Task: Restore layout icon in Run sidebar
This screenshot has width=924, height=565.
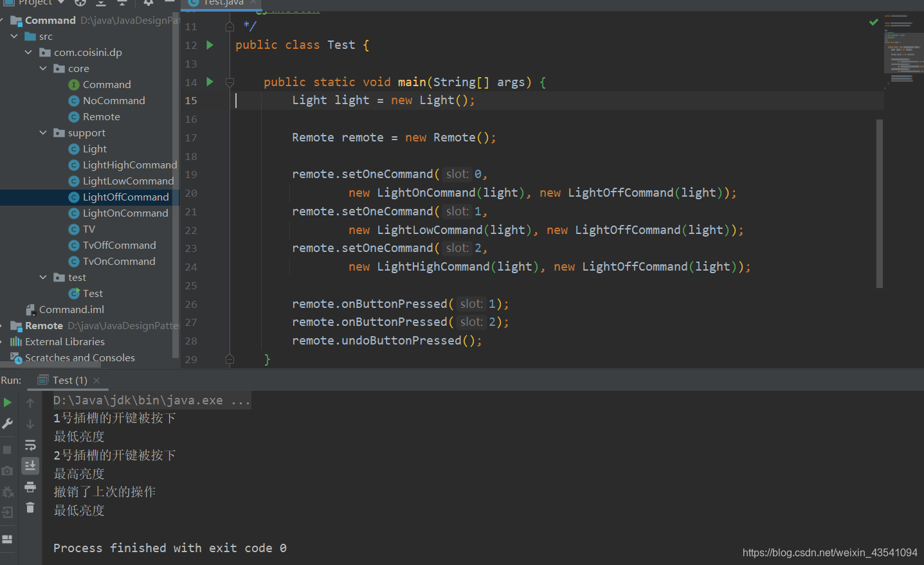Action: (8, 539)
